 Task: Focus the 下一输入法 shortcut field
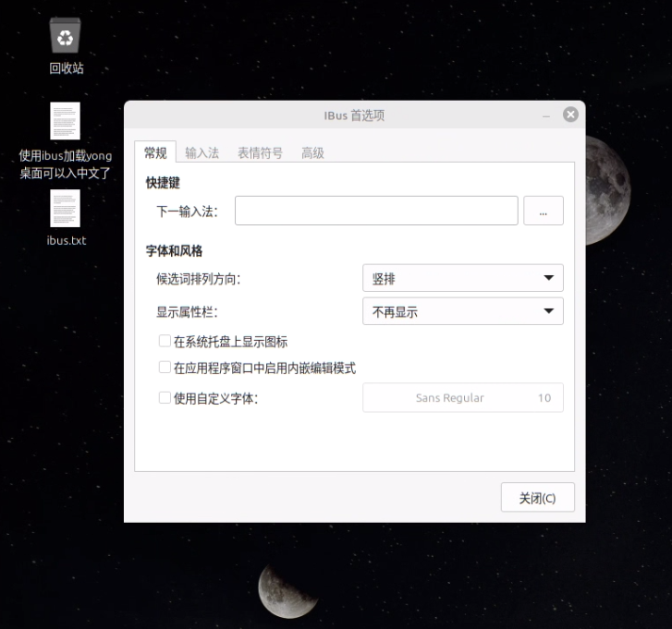pos(376,211)
